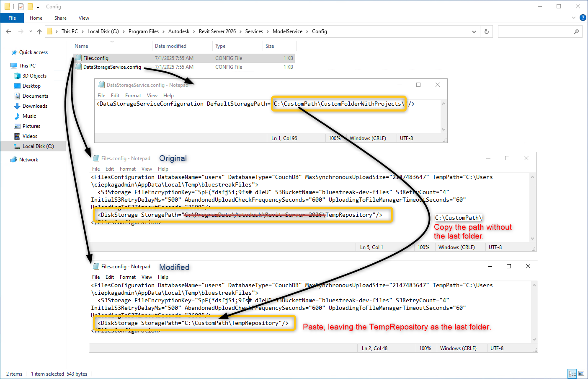The width and height of the screenshot is (588, 379).
Task: Click the folder icon at the address bar start
Action: coord(50,31)
